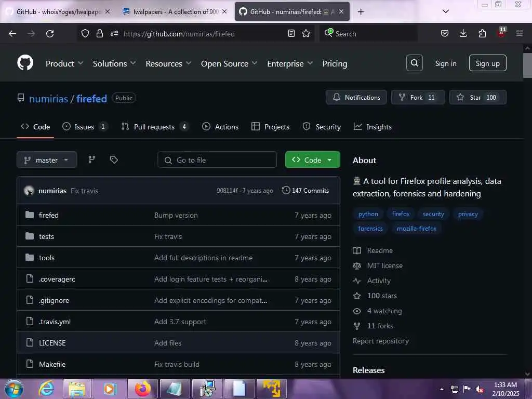Open the Makefile file
The image size is (532, 399).
(x=52, y=364)
